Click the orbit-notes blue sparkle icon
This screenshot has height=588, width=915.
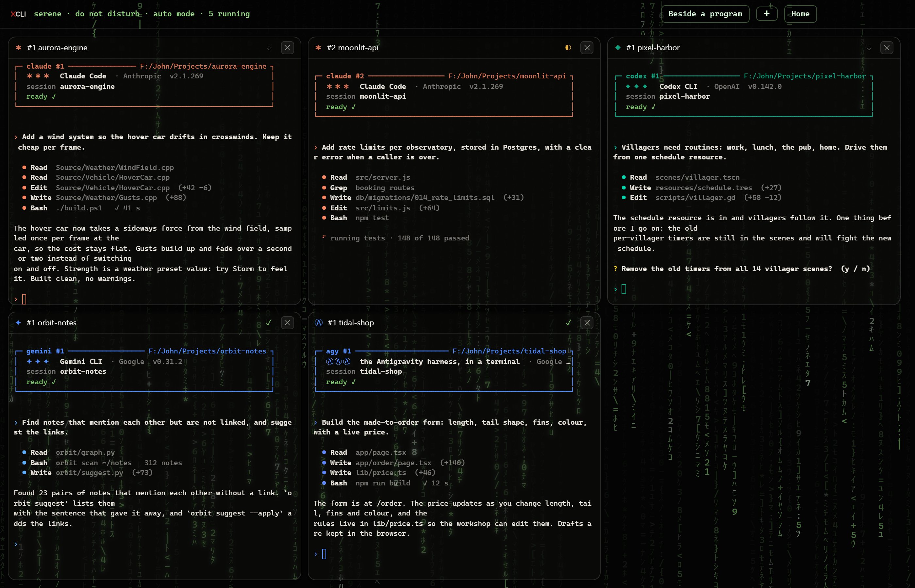tap(18, 323)
